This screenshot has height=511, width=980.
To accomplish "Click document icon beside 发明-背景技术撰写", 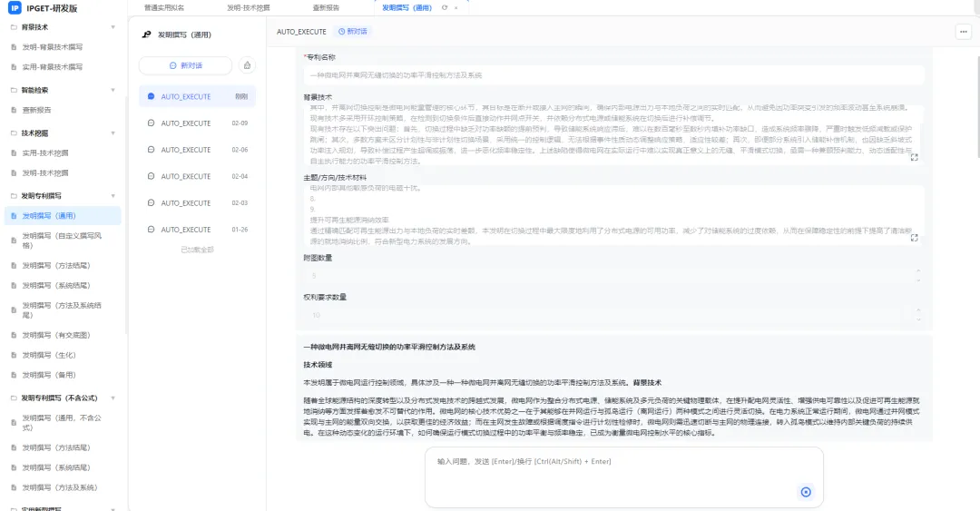I will point(14,47).
